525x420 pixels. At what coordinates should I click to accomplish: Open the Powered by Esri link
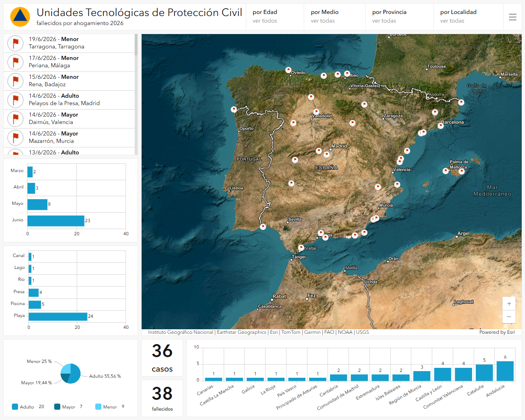click(x=497, y=332)
